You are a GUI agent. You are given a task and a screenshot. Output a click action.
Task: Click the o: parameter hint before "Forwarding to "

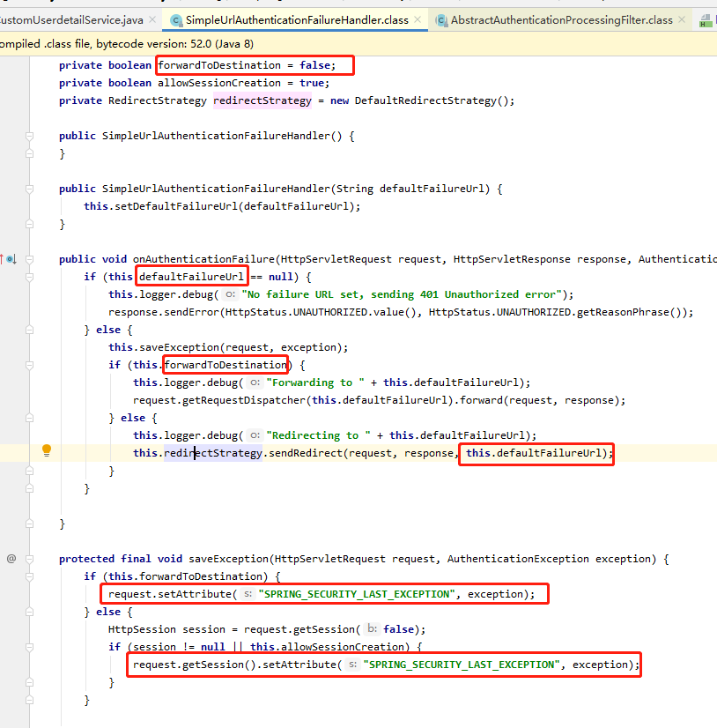click(255, 383)
